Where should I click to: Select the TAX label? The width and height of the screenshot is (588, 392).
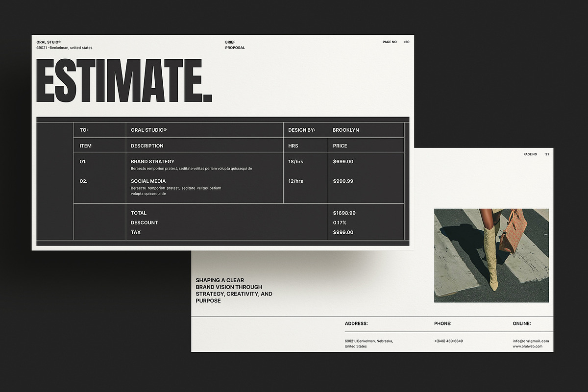point(136,233)
